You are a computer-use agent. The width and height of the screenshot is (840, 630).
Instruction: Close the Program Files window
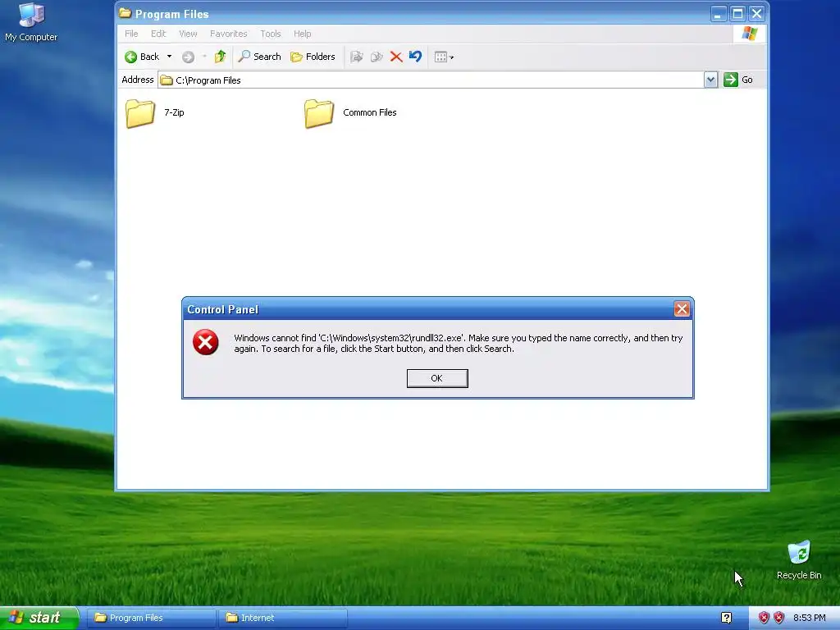pos(757,13)
